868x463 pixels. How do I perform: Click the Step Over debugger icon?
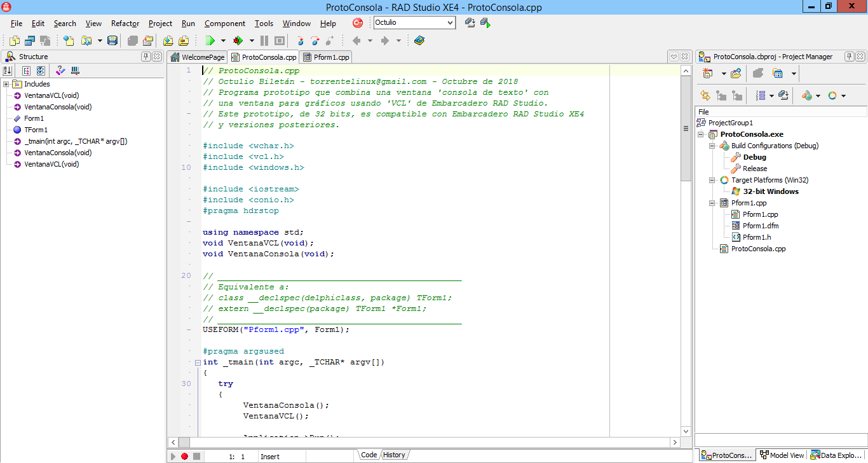(315, 41)
